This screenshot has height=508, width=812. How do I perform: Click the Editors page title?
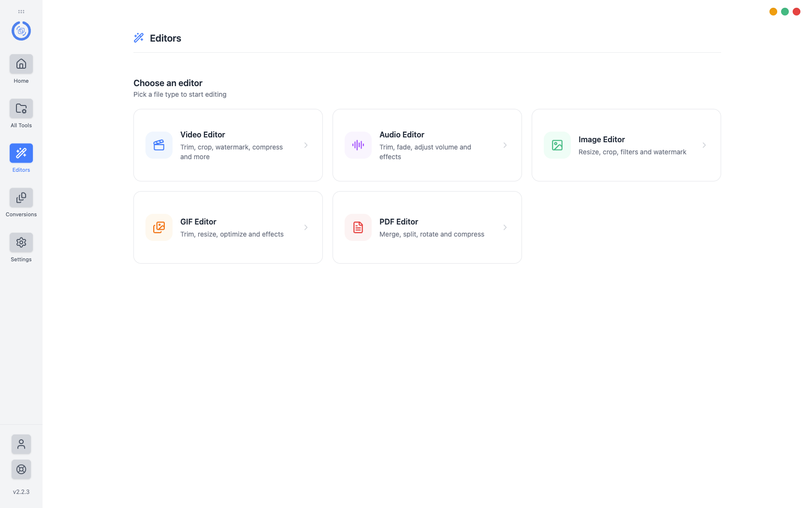point(165,38)
